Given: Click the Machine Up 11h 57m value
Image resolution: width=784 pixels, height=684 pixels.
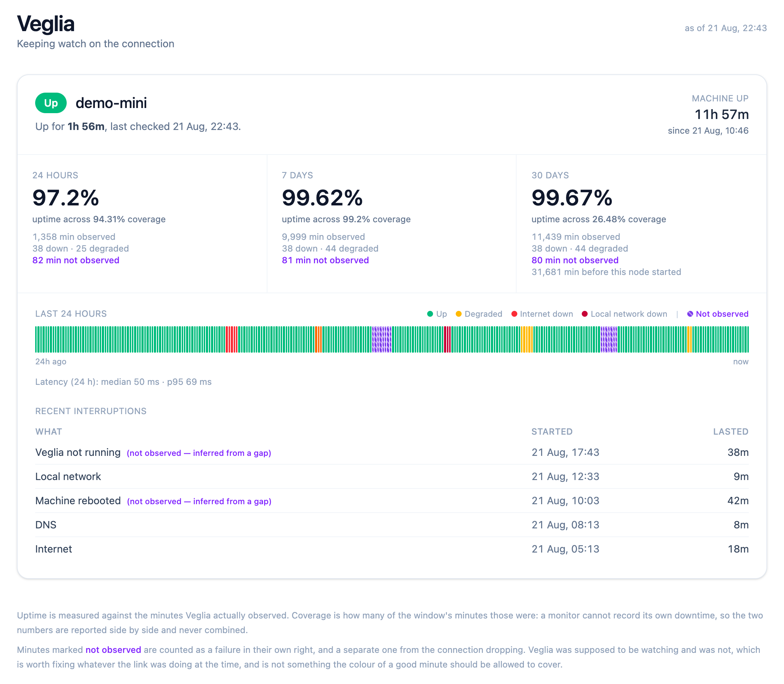Looking at the screenshot, I should coord(721,114).
